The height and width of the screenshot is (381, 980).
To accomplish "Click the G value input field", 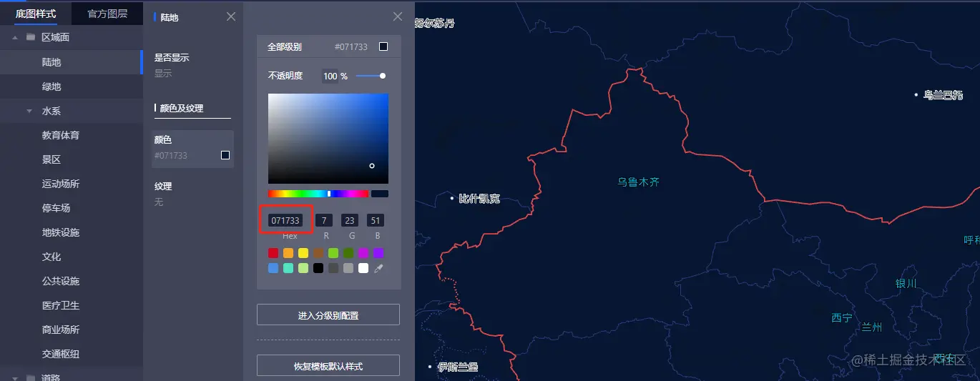I will click(350, 220).
